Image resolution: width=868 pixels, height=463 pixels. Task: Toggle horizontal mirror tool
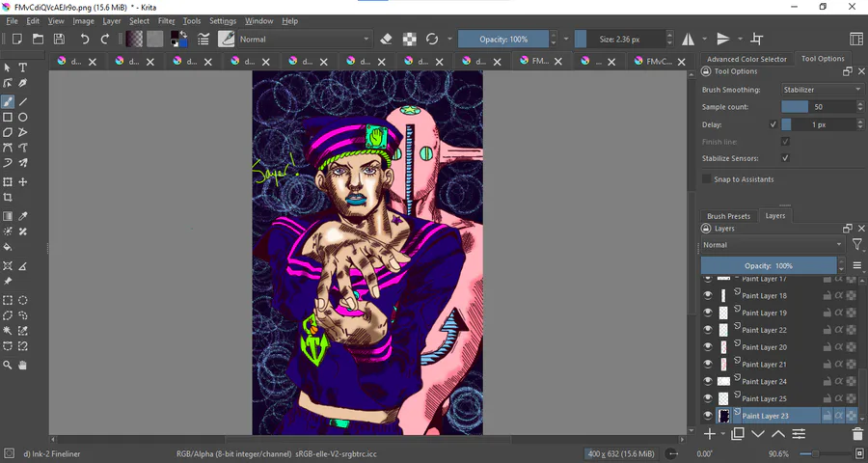(688, 39)
